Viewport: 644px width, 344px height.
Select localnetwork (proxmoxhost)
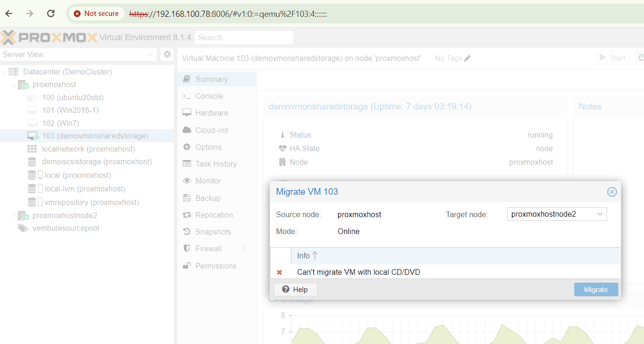point(88,149)
